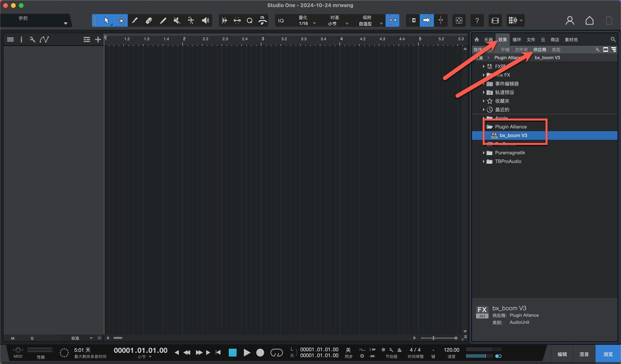Add a new track with plus

(x=98, y=39)
